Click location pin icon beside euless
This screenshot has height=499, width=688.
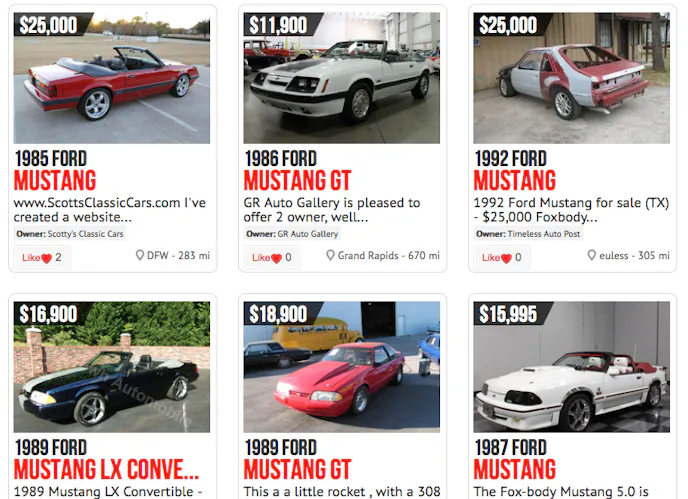[591, 255]
